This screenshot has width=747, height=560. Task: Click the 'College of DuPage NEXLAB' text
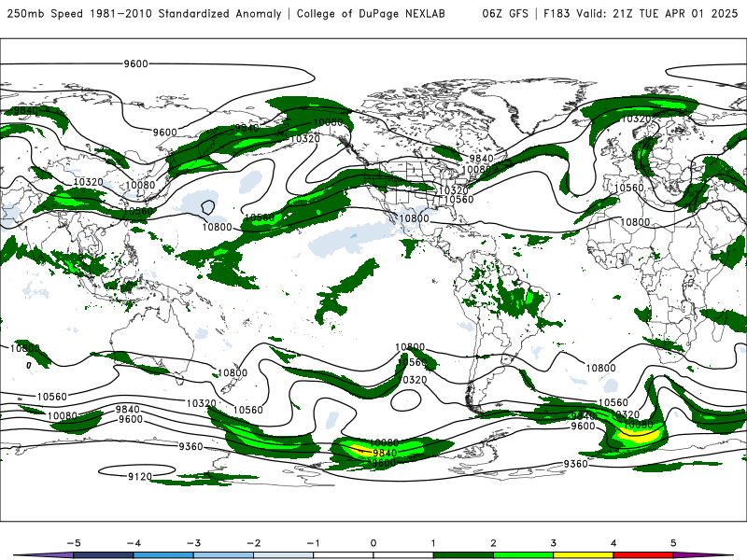(x=371, y=13)
